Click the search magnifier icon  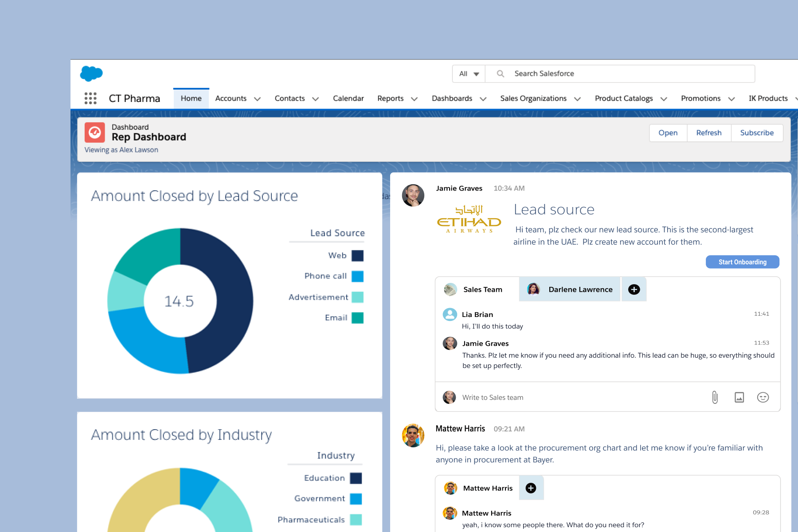(x=501, y=74)
